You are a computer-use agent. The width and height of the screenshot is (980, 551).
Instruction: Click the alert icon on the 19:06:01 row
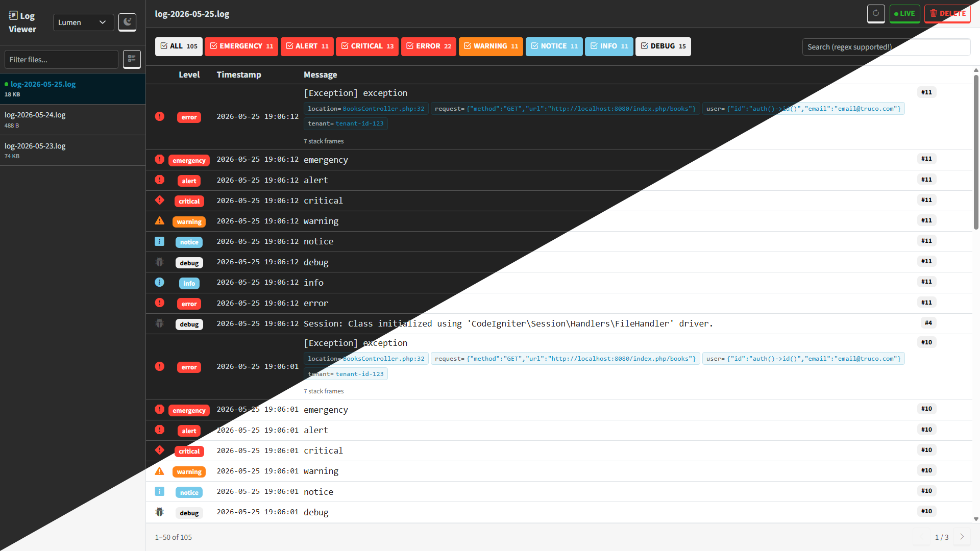coord(160,430)
